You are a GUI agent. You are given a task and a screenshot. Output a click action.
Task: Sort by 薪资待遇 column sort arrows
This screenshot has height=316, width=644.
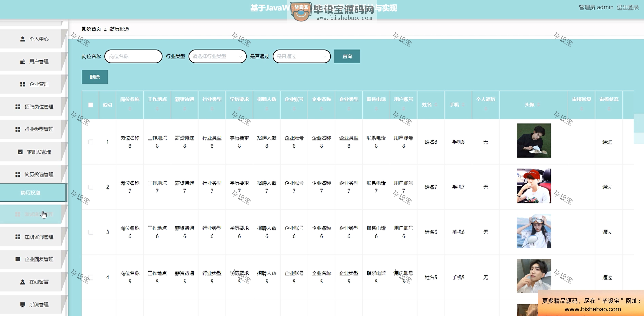tap(185, 109)
